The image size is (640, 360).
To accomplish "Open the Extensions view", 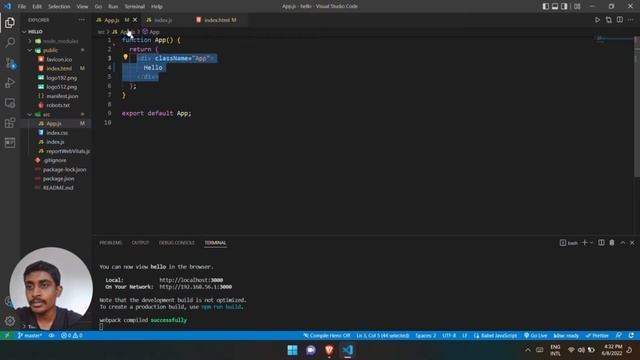I will tap(10, 123).
